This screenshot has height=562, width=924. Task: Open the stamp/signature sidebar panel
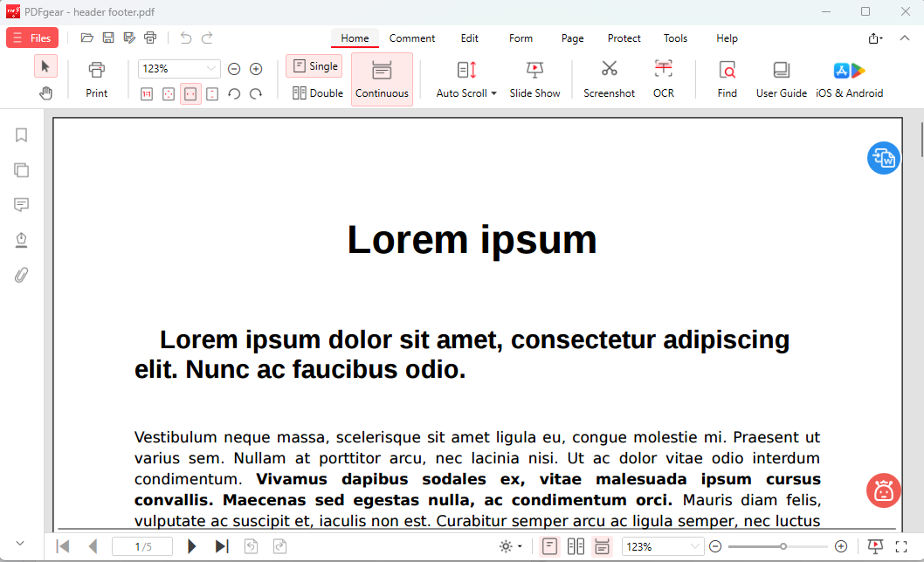coord(21,240)
